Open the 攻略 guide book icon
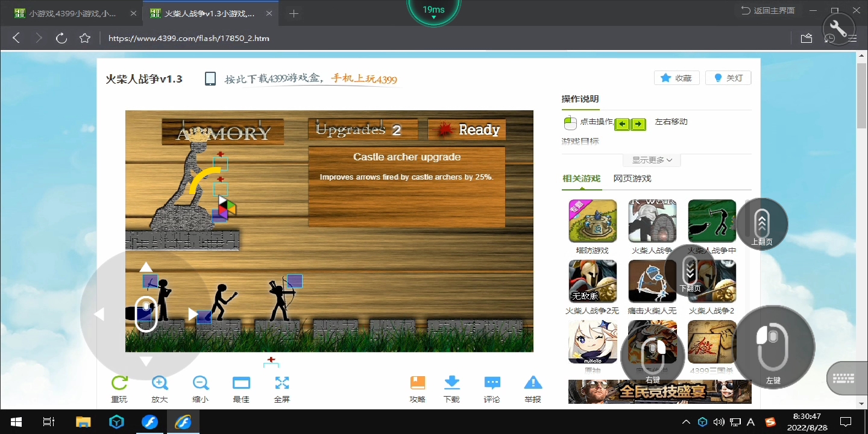Image resolution: width=868 pixels, height=434 pixels. click(x=418, y=383)
